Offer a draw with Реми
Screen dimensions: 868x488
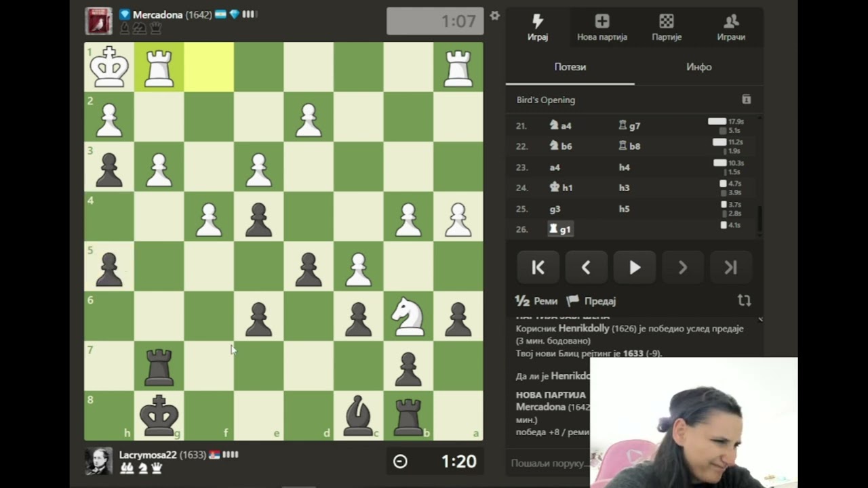click(x=536, y=301)
